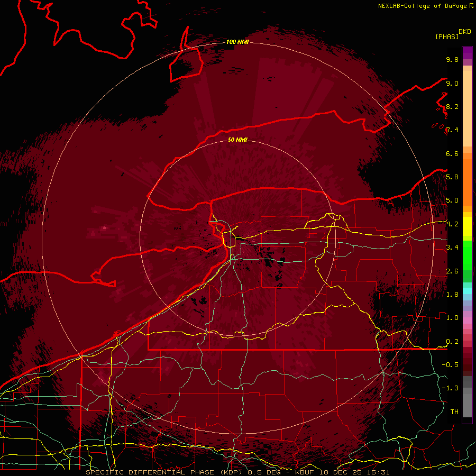Click the 100 NMI range ring label
Viewport: 476px width, 476px height.
[x=237, y=42]
